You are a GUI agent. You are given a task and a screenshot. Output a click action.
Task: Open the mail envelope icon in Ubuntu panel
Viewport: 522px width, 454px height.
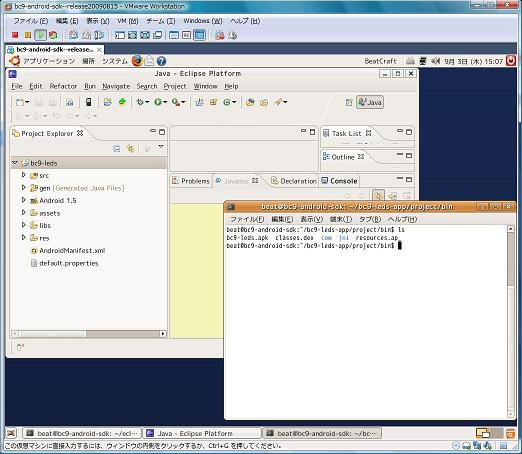tap(149, 61)
